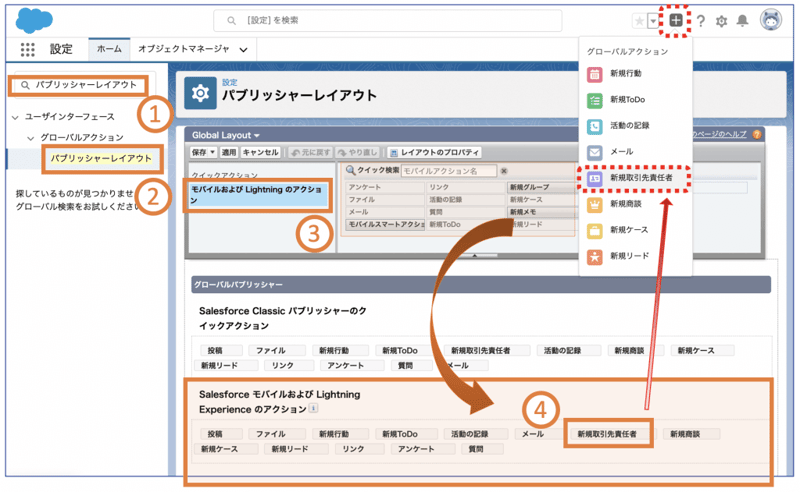Click 新規取引先責任者 in Classic publisher section
The height and width of the screenshot is (492, 800).
[487, 351]
